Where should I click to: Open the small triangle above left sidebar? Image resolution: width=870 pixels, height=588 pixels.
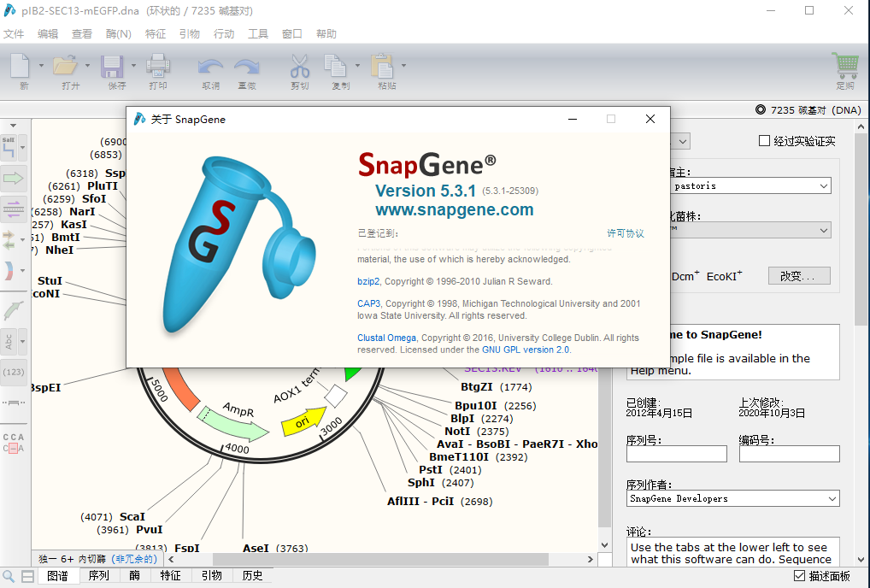click(14, 126)
